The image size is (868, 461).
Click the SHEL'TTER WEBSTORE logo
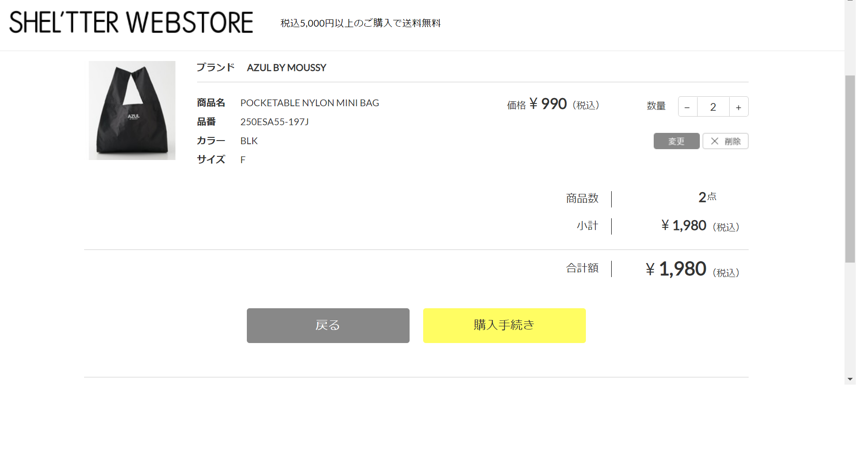pos(131,23)
